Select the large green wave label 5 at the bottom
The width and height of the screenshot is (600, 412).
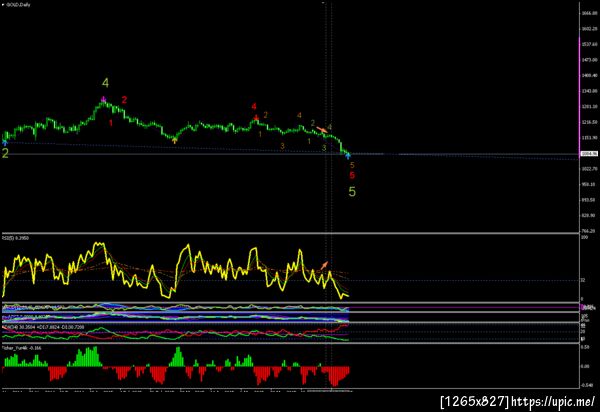(352, 192)
